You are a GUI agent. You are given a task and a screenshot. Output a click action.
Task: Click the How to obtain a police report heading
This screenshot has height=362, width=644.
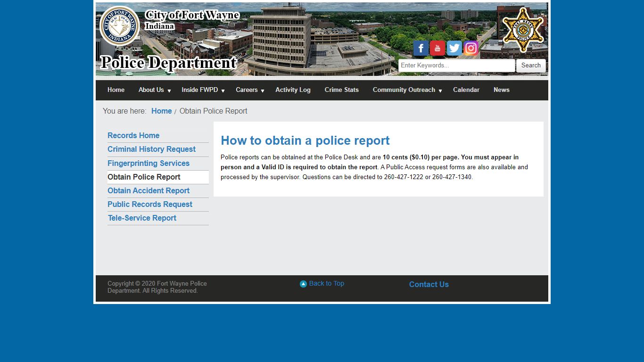click(305, 141)
